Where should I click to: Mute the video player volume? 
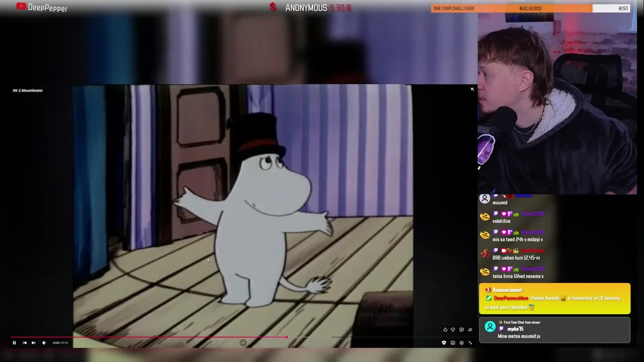pos(44,343)
